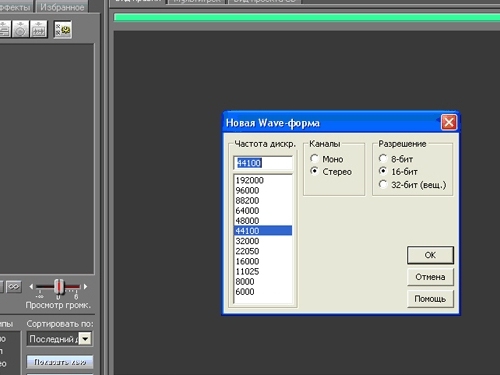Click left arrow of preview volume
The image size is (500, 375).
[x=31, y=287]
